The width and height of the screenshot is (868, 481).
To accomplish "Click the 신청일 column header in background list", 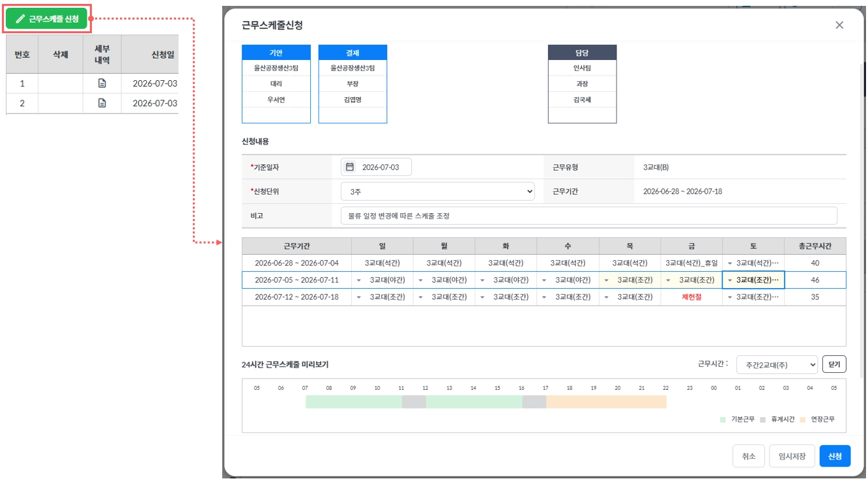I will pyautogui.click(x=151, y=55).
